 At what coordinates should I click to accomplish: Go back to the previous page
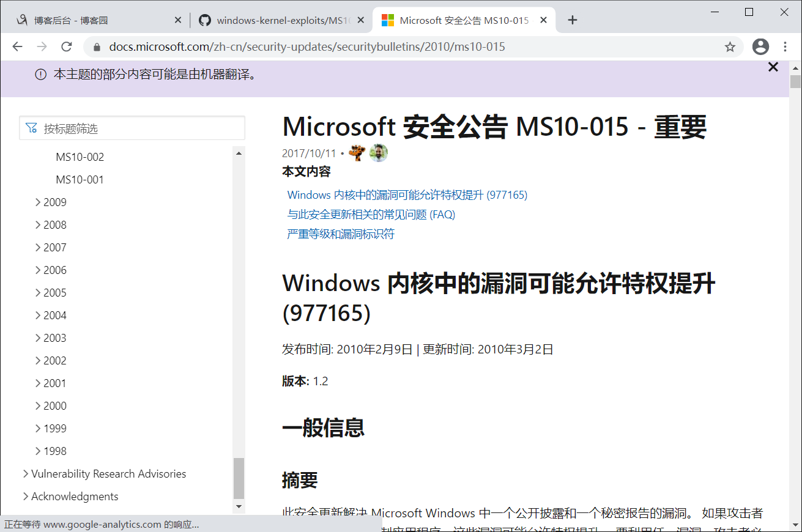(17, 47)
